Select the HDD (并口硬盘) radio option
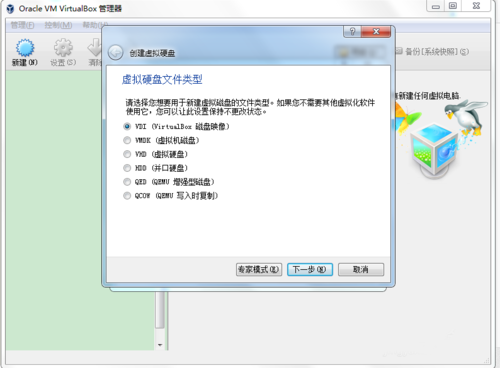This screenshot has height=368, width=500. pyautogui.click(x=127, y=168)
